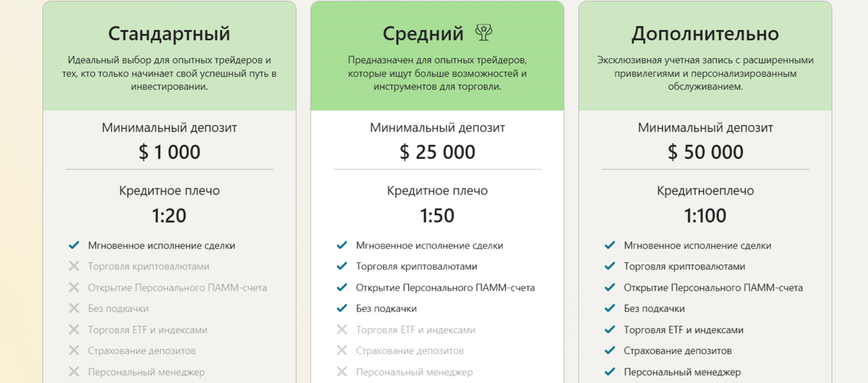Click cross icon beside Без подкачки in Стандартный
This screenshot has height=383, width=868.
coord(74,308)
